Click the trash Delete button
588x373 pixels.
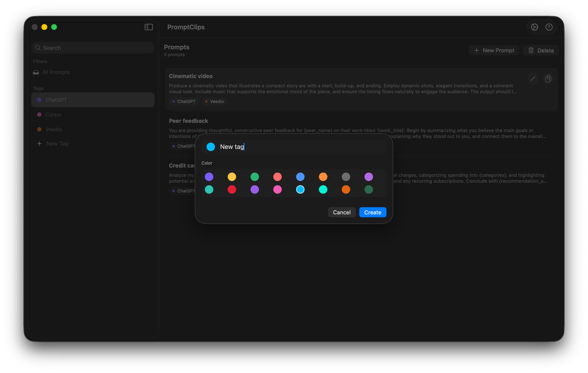click(541, 50)
